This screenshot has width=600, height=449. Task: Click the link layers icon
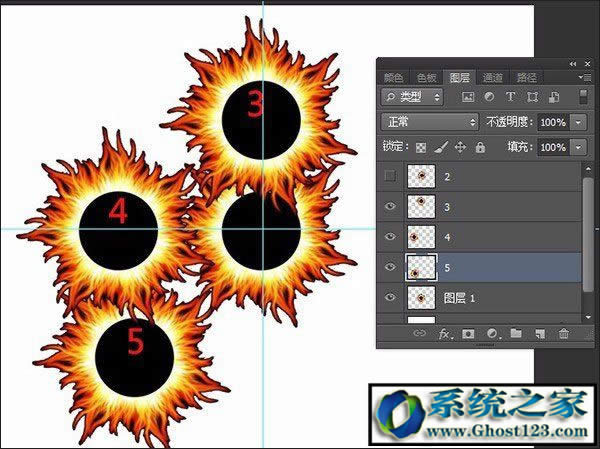[x=420, y=333]
